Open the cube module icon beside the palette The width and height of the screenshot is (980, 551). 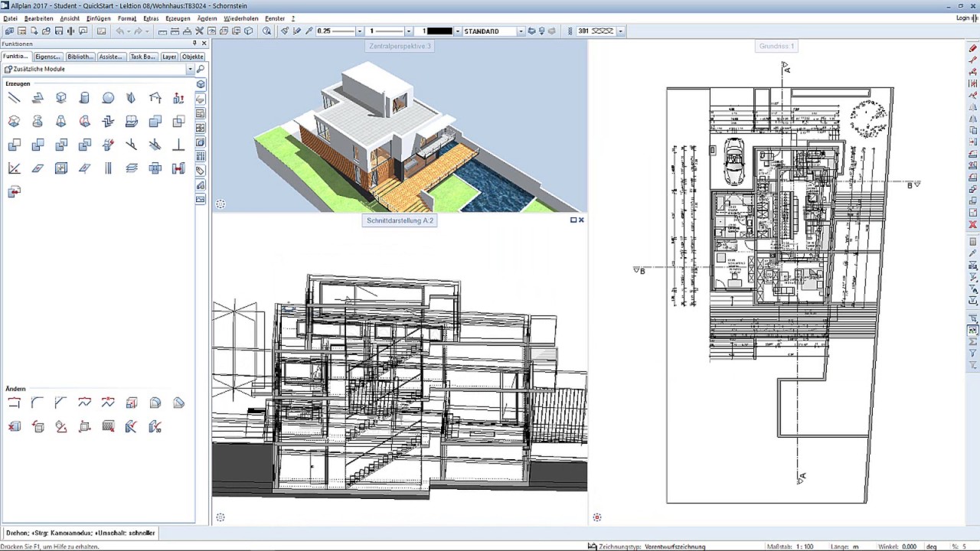point(201,84)
